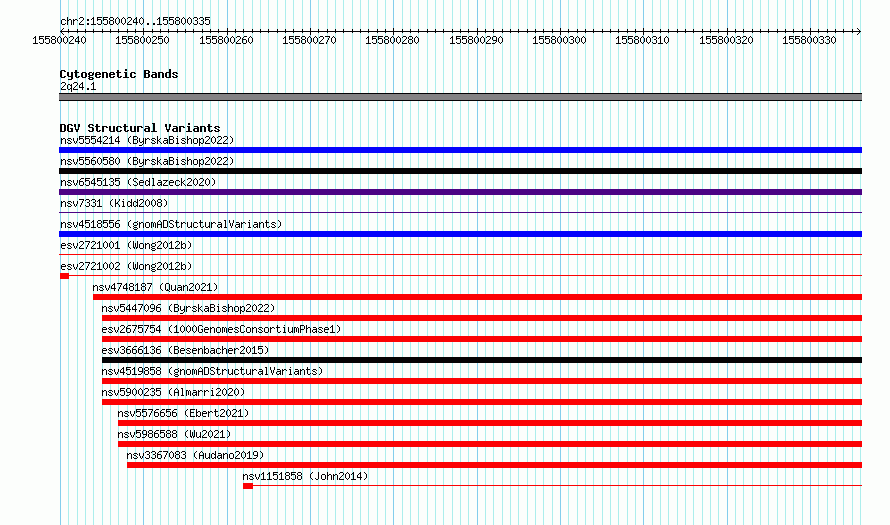Image resolution: width=890 pixels, height=525 pixels.
Task: Click the DGV Structural Variants track title
Action: point(140,128)
